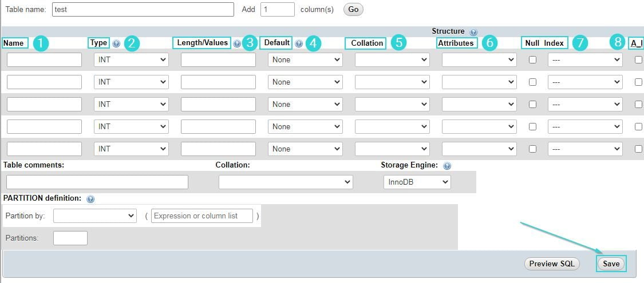Open the second row Index dropdown
This screenshot has width=644, height=283.
click(585, 82)
